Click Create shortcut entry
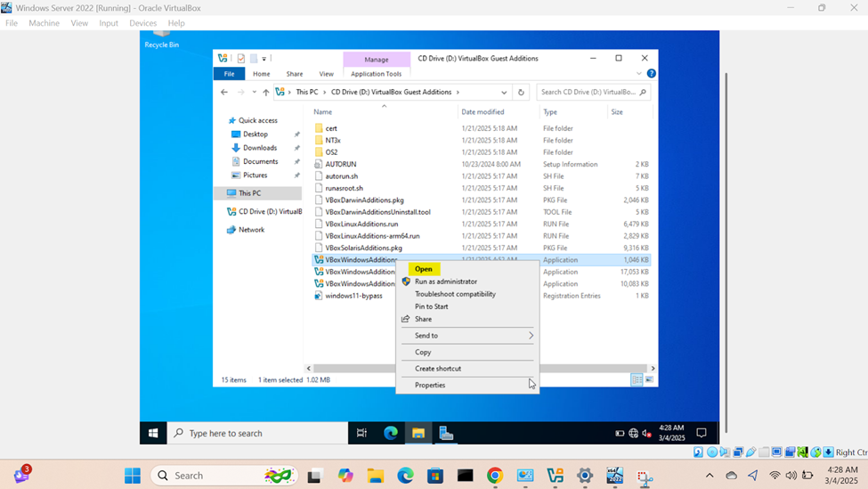Screen dimensions: 868x489 click(438, 368)
